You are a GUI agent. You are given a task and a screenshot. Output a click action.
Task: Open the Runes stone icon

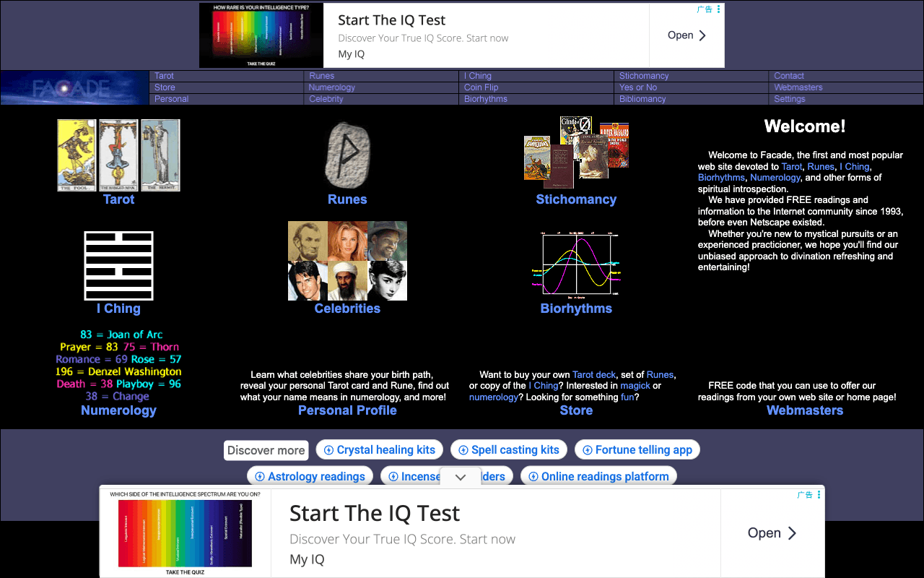click(x=347, y=155)
